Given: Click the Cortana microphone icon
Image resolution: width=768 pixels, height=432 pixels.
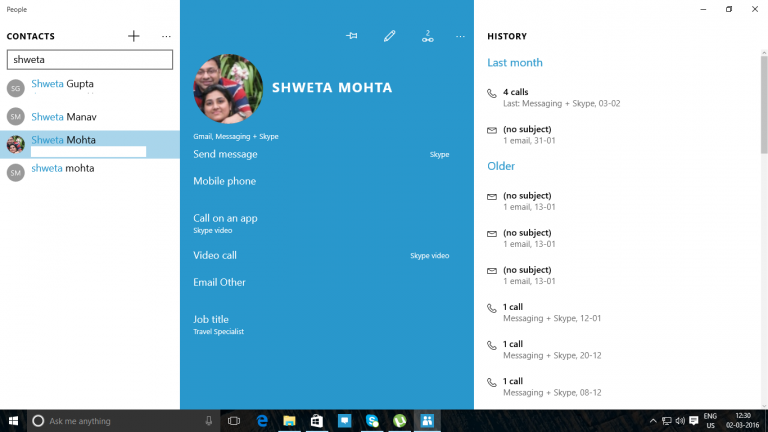Looking at the screenshot, I should click(x=209, y=421).
